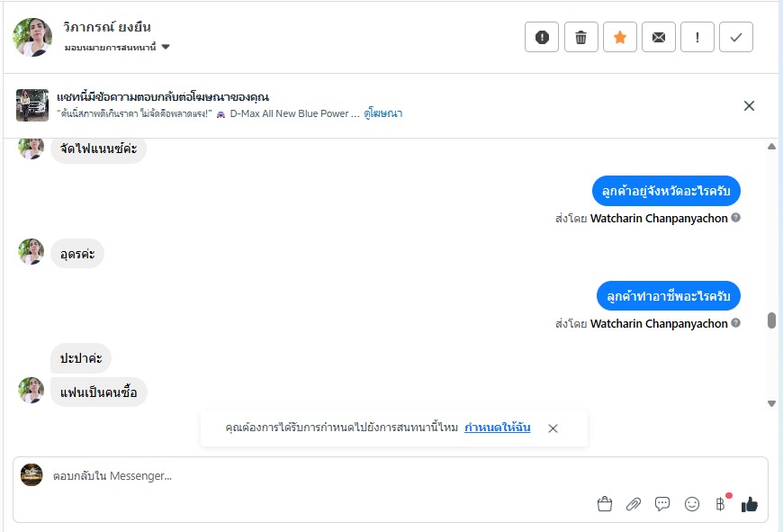The height and width of the screenshot is (532, 783).
Task: Mark conversation as spam with octagon icon
Action: [x=542, y=37]
